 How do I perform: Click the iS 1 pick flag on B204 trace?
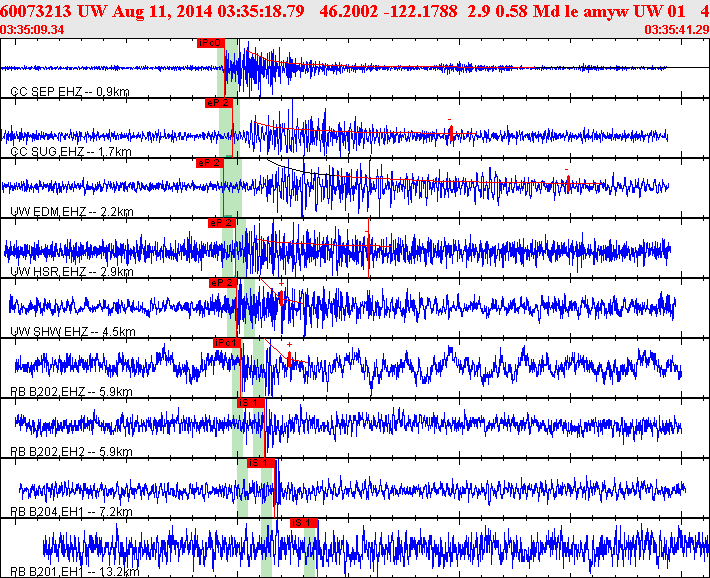pyautogui.click(x=261, y=462)
